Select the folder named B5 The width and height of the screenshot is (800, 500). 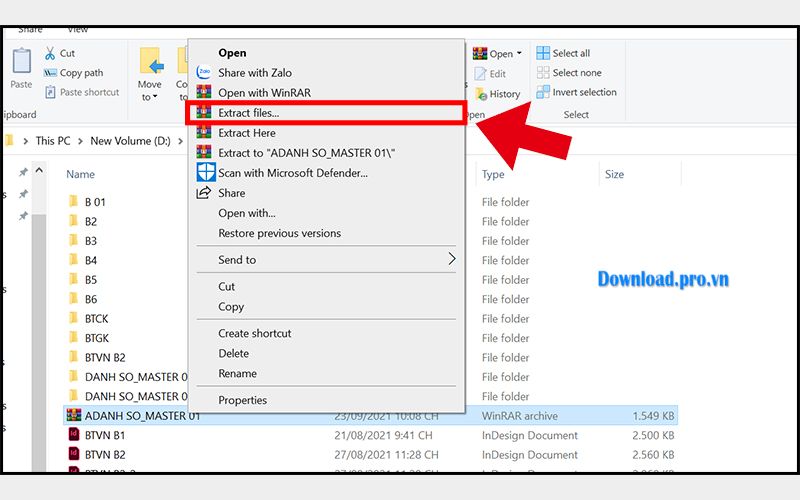tap(90, 279)
